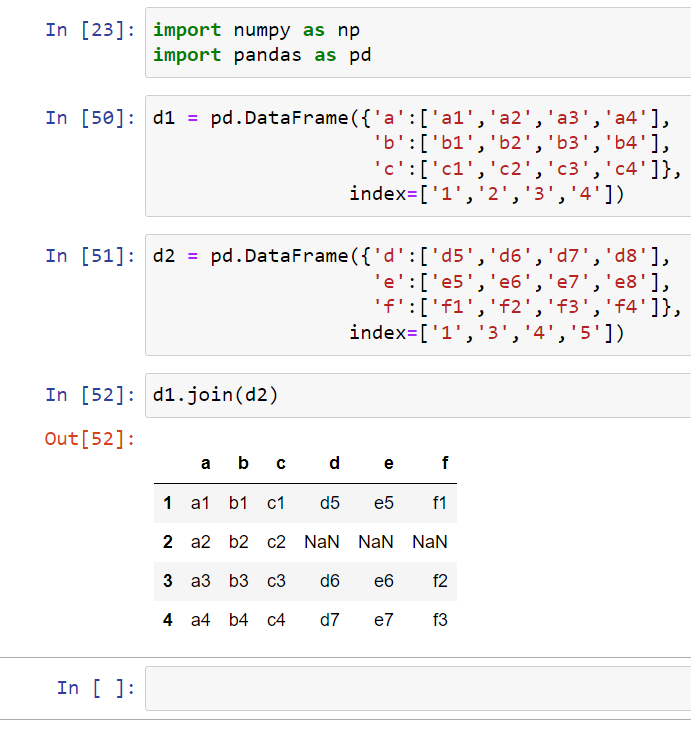691x729 pixels.
Task: Click the index=['1','2','3','4'] line
Action: tap(487, 194)
